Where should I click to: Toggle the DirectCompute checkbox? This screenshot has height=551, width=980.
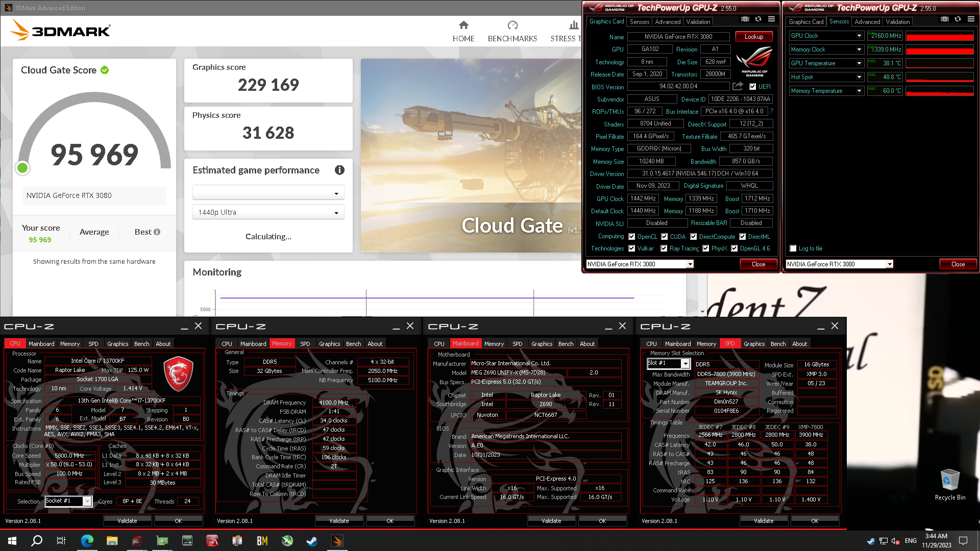point(694,237)
